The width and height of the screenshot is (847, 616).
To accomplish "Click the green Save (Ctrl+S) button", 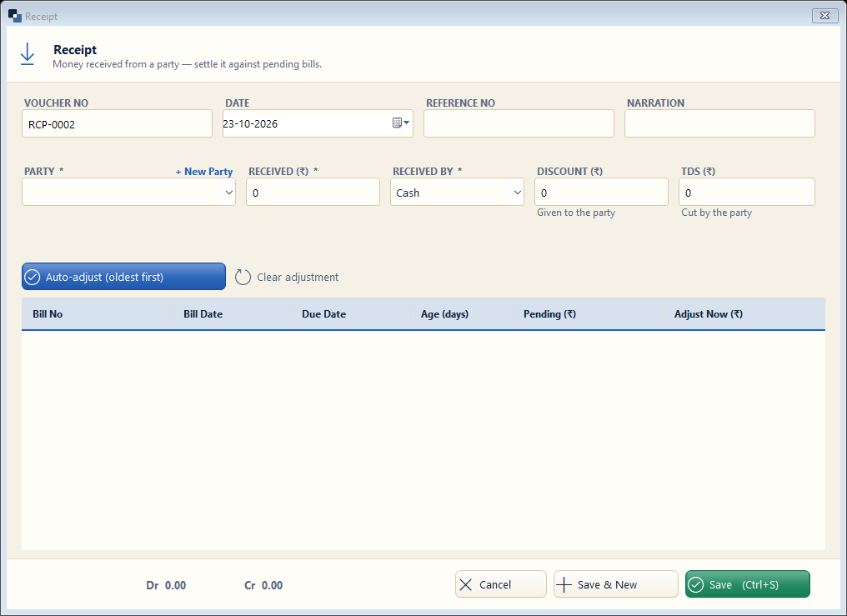I will (748, 584).
